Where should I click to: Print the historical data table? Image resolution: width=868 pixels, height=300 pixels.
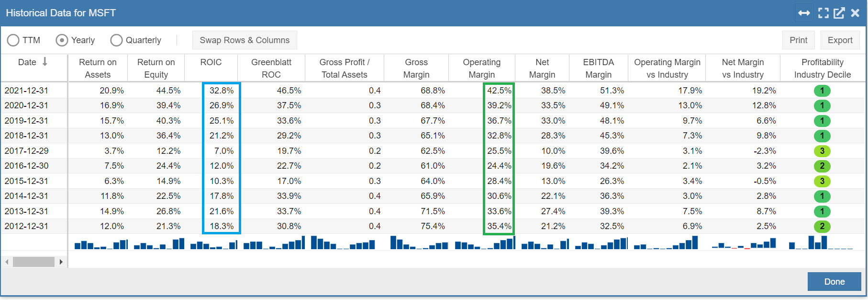798,40
